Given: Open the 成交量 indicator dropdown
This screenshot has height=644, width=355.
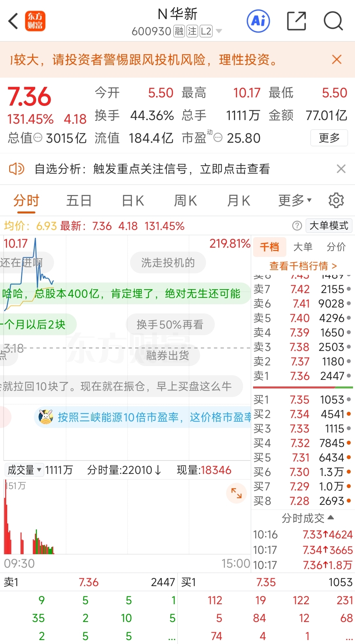Looking at the screenshot, I should (x=24, y=470).
